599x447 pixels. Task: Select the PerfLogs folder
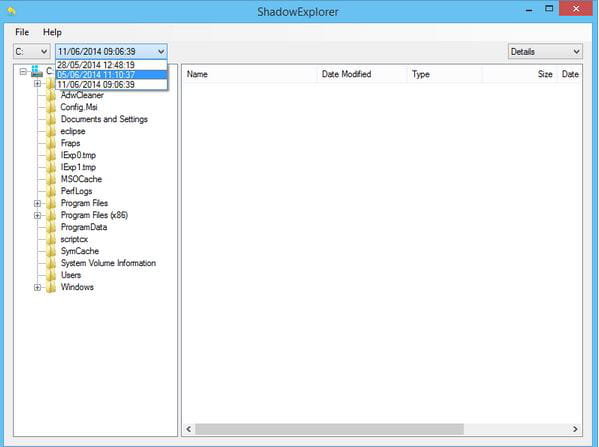(76, 191)
